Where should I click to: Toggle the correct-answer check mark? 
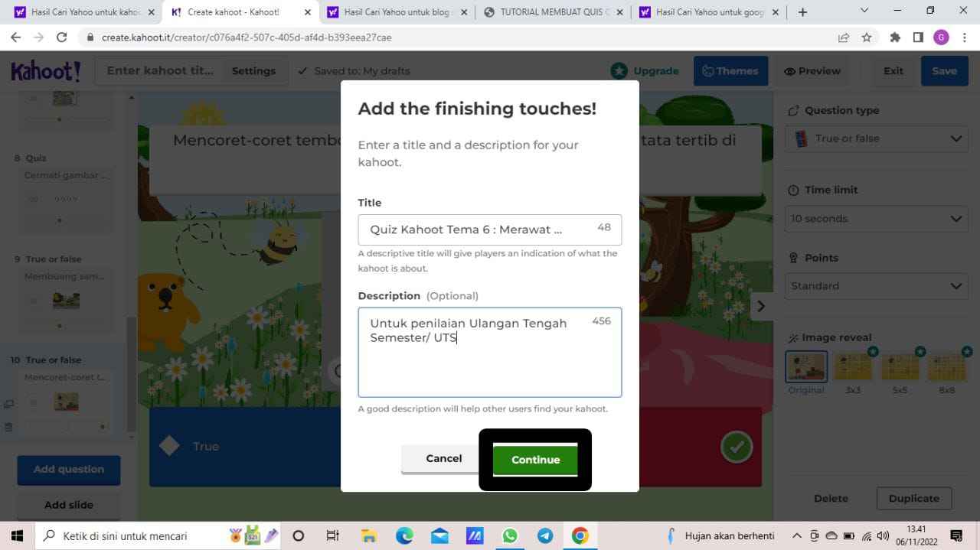737,447
